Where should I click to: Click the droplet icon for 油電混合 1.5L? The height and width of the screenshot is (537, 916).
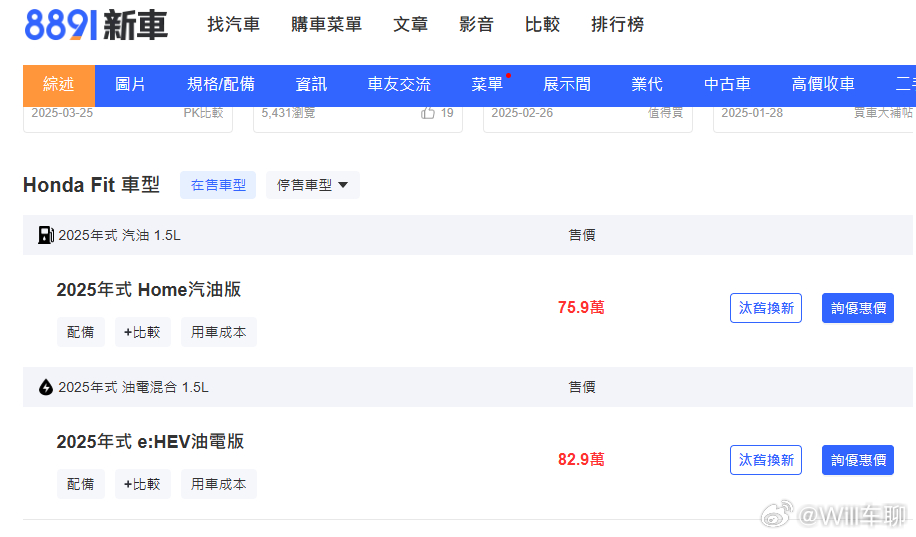(x=46, y=387)
